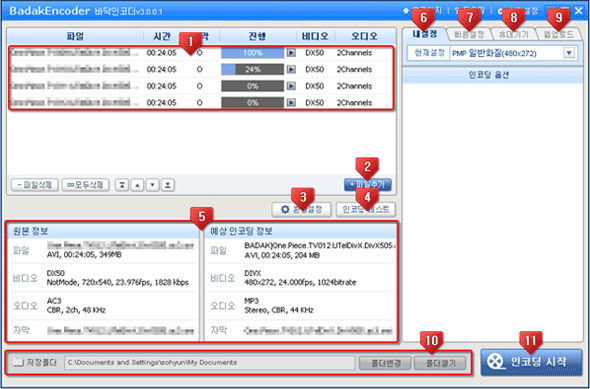
Task: Switch to the 웹업로드 tab
Action: coord(558,34)
